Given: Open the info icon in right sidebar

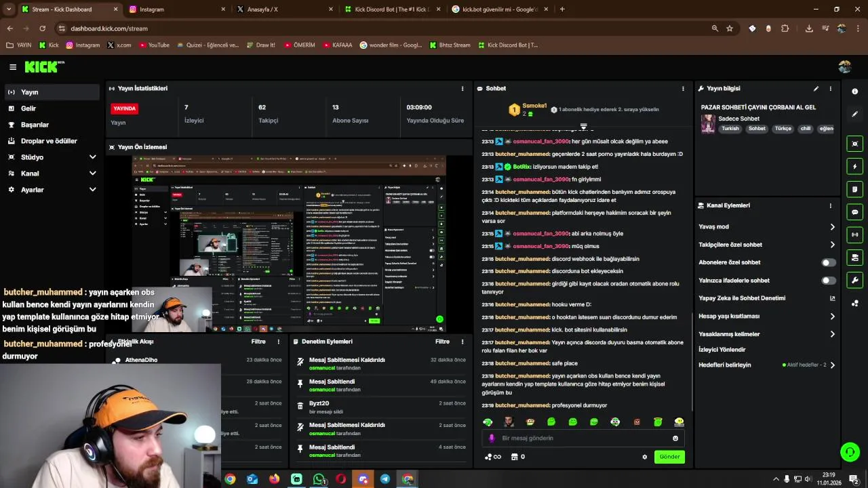Looking at the screenshot, I should pyautogui.click(x=854, y=91).
